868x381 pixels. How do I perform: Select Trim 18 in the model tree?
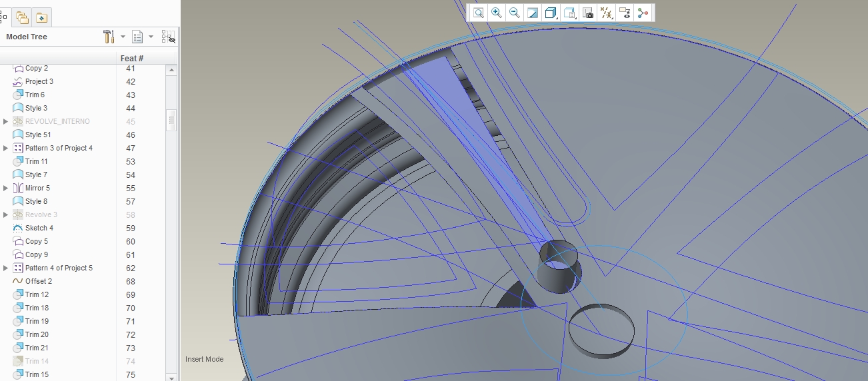pos(37,308)
